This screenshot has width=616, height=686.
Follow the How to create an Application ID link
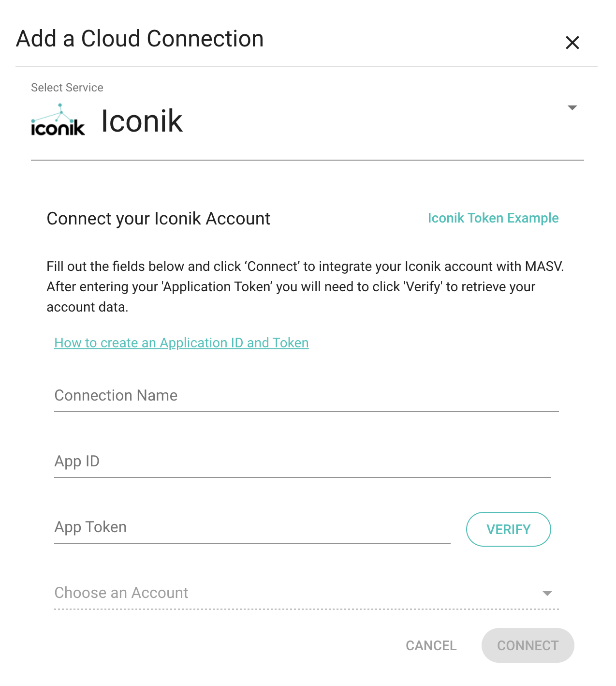[x=181, y=343]
